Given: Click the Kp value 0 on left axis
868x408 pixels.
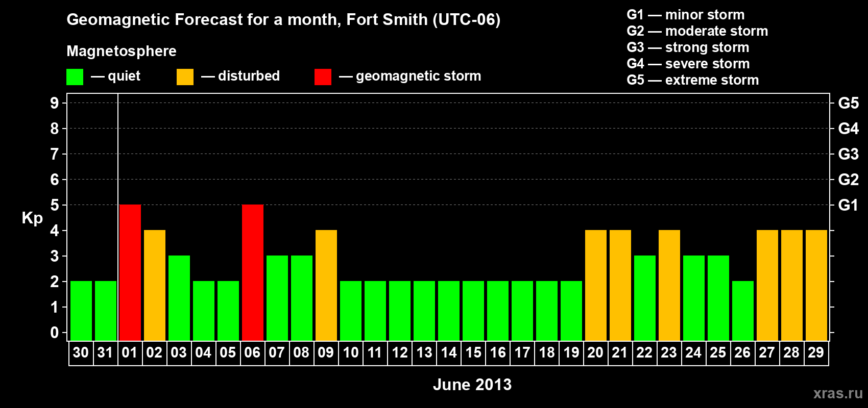Looking at the screenshot, I should [x=55, y=333].
